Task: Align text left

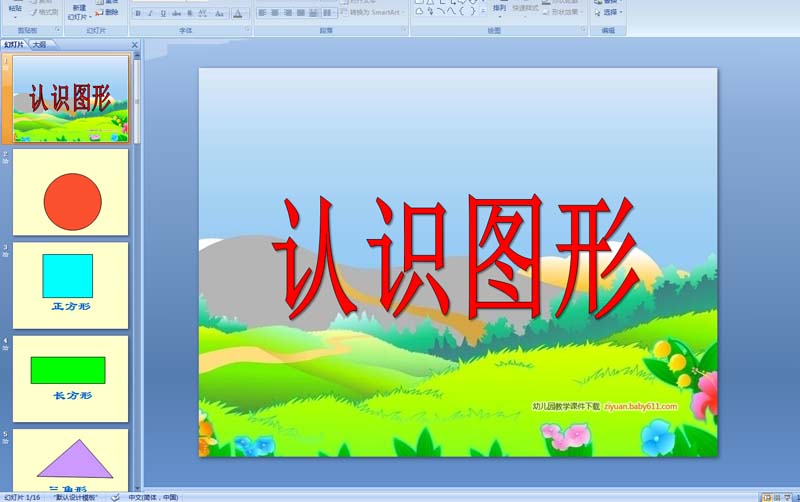Action: pyautogui.click(x=262, y=12)
